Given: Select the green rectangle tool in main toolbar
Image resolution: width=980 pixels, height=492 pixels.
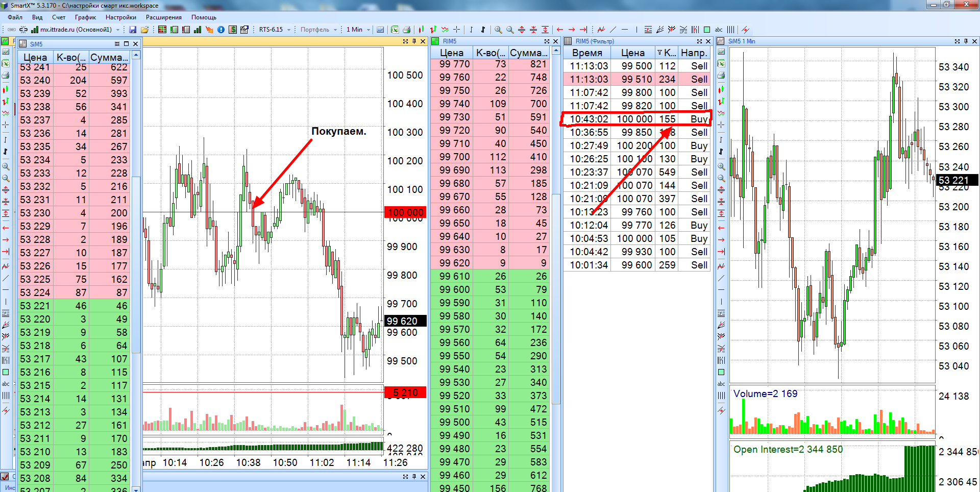Looking at the screenshot, I should click(x=707, y=30).
